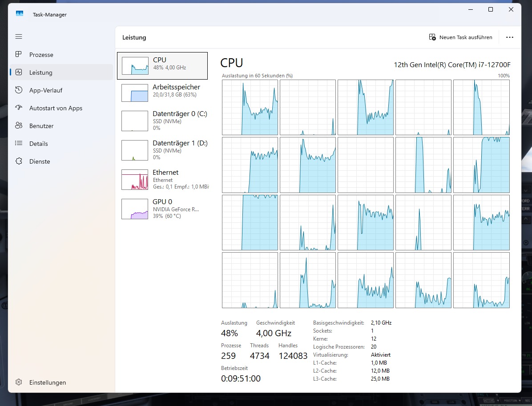The height and width of the screenshot is (406, 532).
Task: Click the Leistung sidebar icon
Action: click(x=19, y=72)
